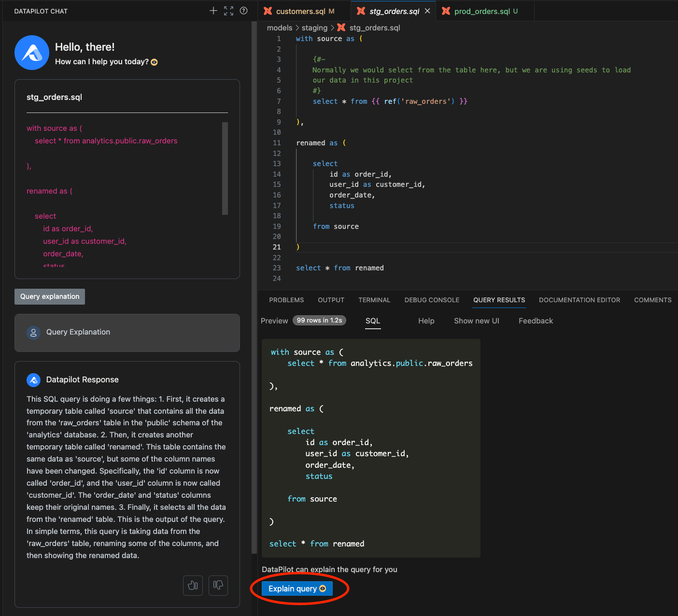Click the Explain query button
The height and width of the screenshot is (616, 678).
coord(297,588)
